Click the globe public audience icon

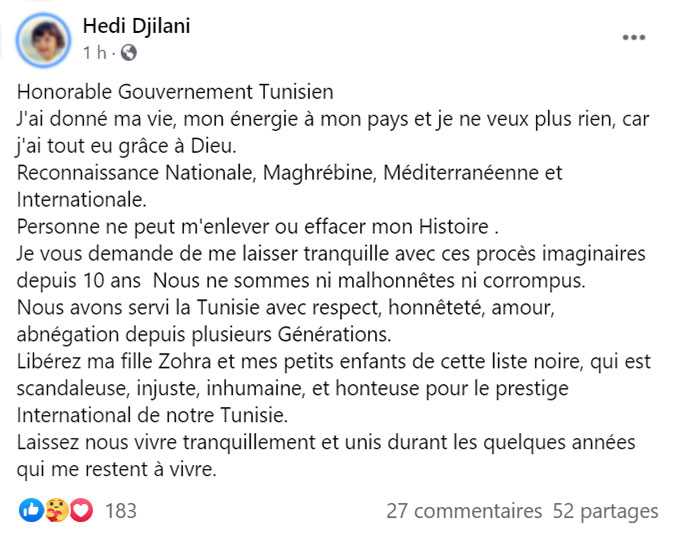(129, 53)
